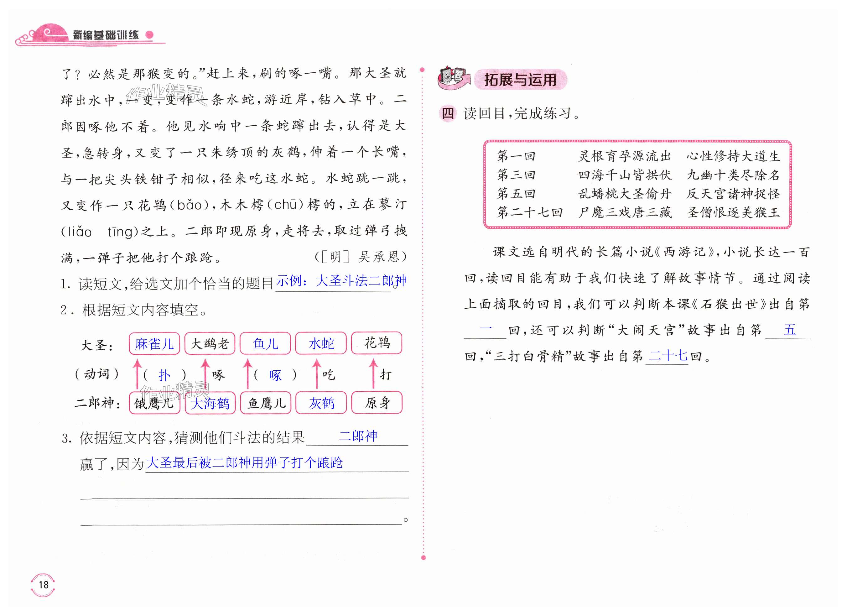Click the 扑 verb blank in parentheses
This screenshot has width=847, height=616.
164,375
